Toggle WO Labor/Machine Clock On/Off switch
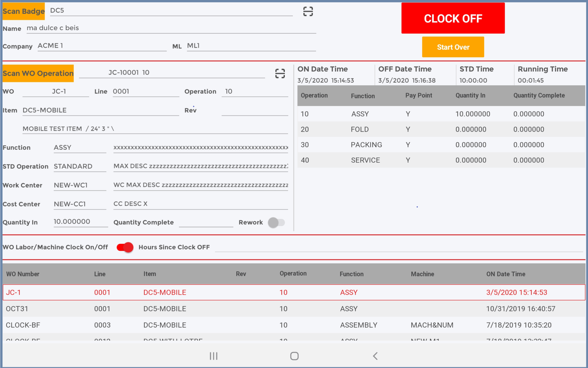This screenshot has width=588, height=368. tap(125, 247)
